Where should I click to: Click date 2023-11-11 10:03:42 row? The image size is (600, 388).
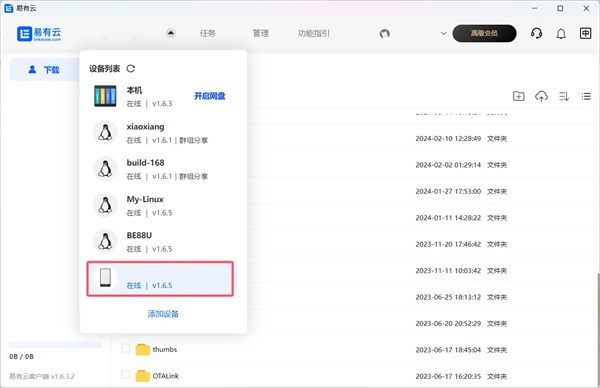pos(448,271)
